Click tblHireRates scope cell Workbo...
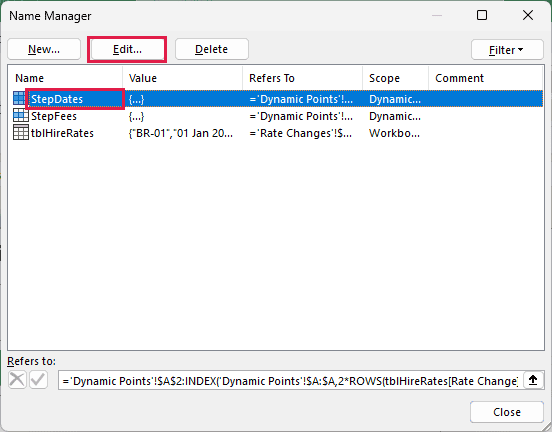The image size is (552, 432). pyautogui.click(x=394, y=133)
